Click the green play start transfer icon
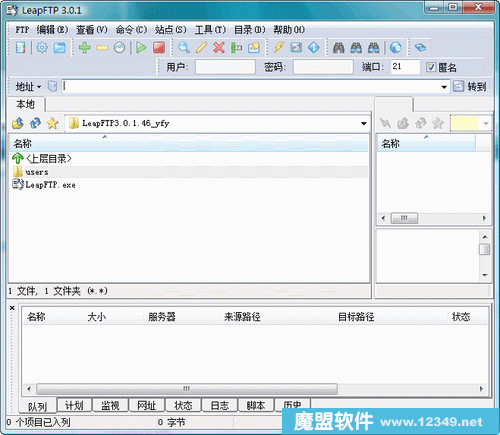 (x=141, y=48)
